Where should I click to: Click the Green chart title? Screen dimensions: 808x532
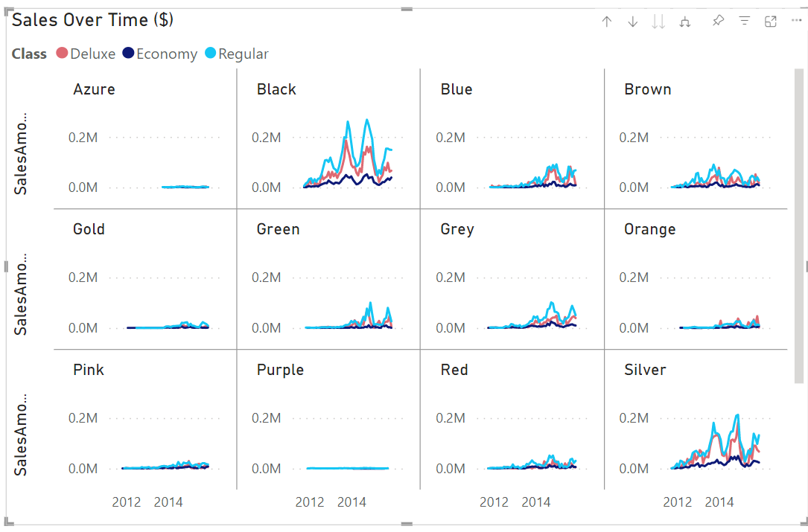click(279, 228)
